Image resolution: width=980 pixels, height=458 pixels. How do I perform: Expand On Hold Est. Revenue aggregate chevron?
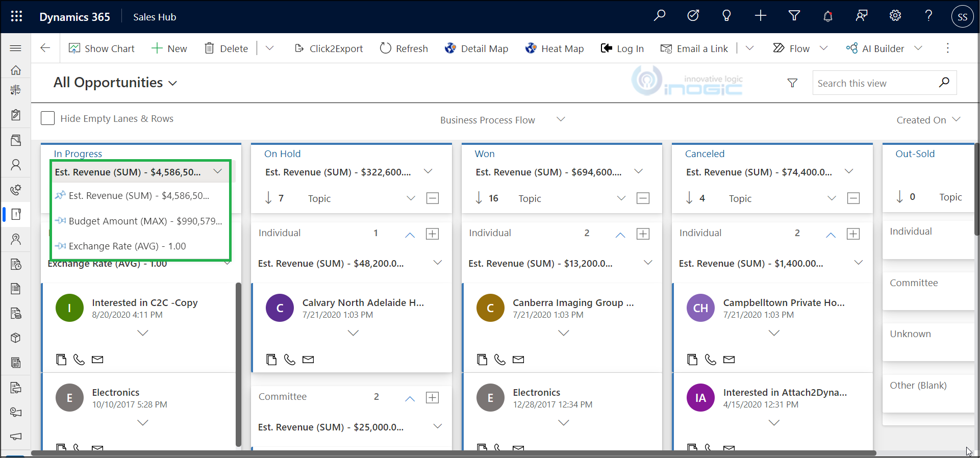pyautogui.click(x=428, y=171)
